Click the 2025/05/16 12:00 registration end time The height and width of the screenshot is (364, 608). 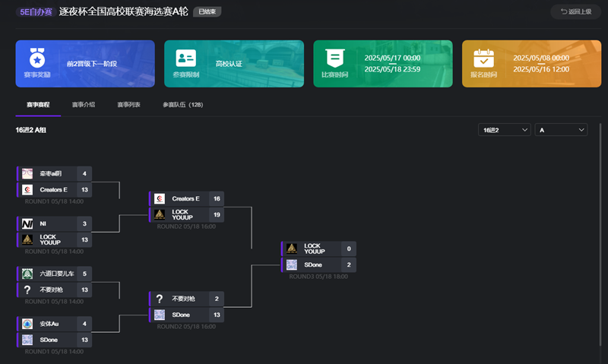click(541, 69)
